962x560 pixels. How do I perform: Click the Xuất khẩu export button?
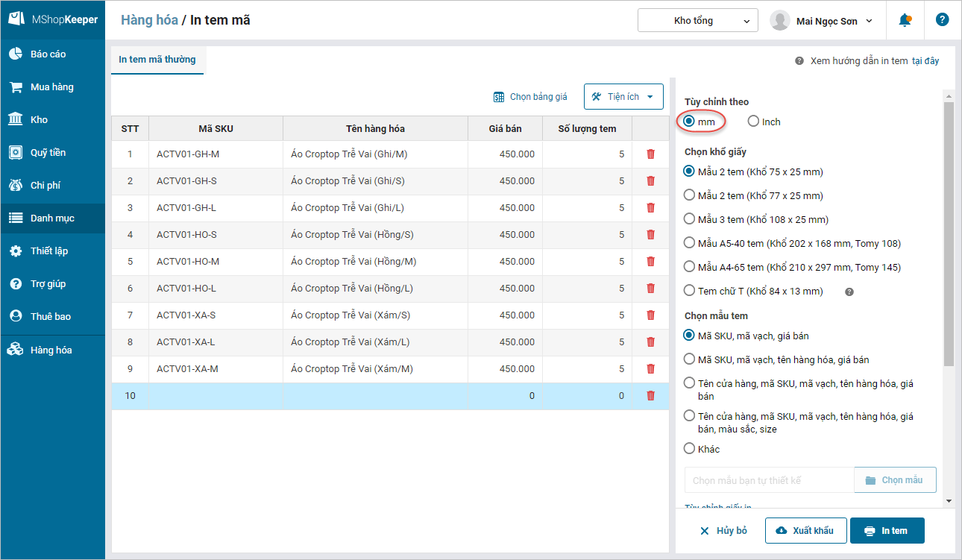805,531
